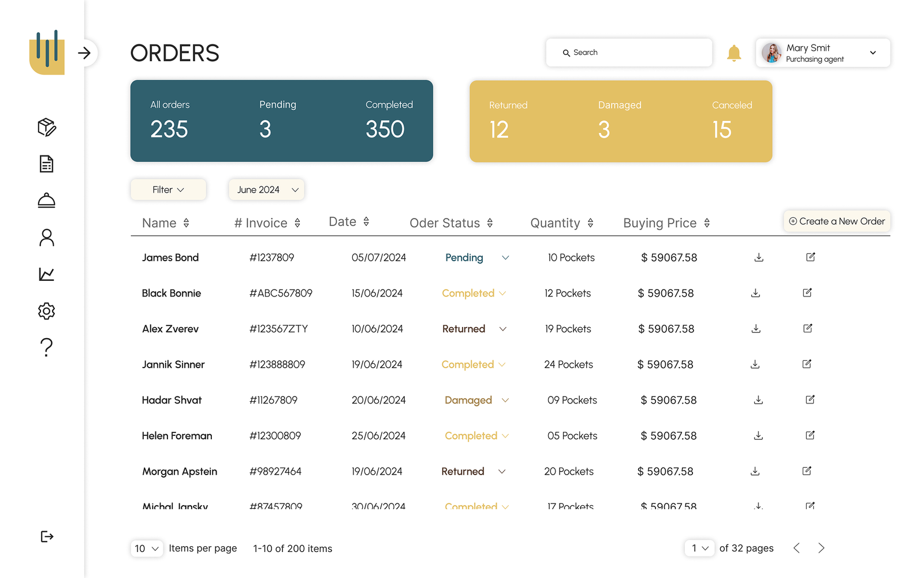Toggle sort on Date column
The height and width of the screenshot is (578, 924).
(366, 222)
